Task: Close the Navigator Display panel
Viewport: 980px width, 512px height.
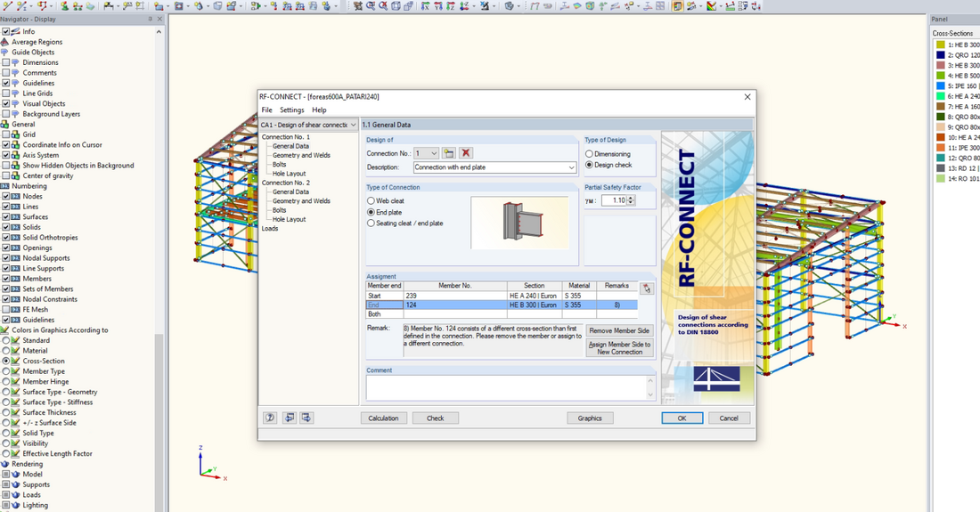Action: coord(159,19)
